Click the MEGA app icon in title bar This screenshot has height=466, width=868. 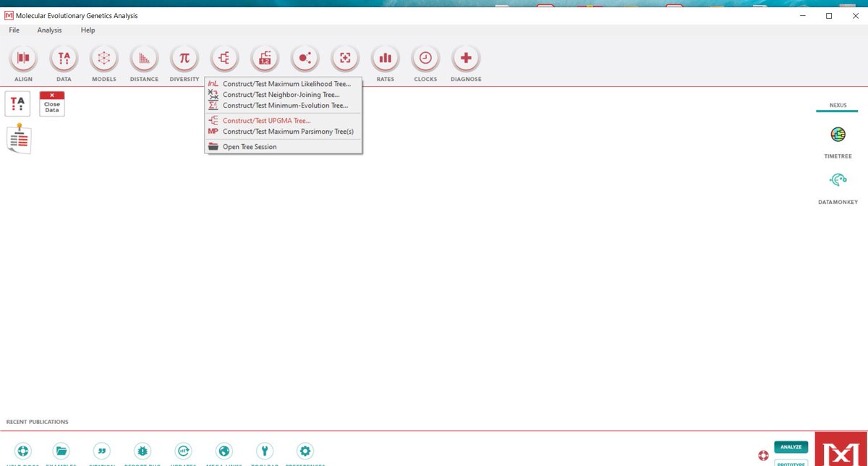[9, 15]
